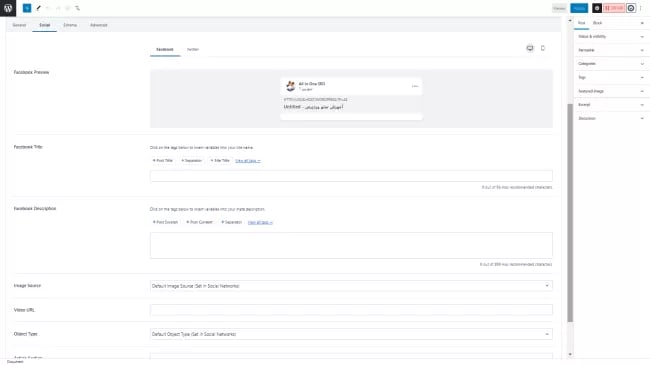Image resolution: width=650 pixels, height=365 pixels.
Task: Click the Document breadcrumb at bottom
Action: click(15, 362)
